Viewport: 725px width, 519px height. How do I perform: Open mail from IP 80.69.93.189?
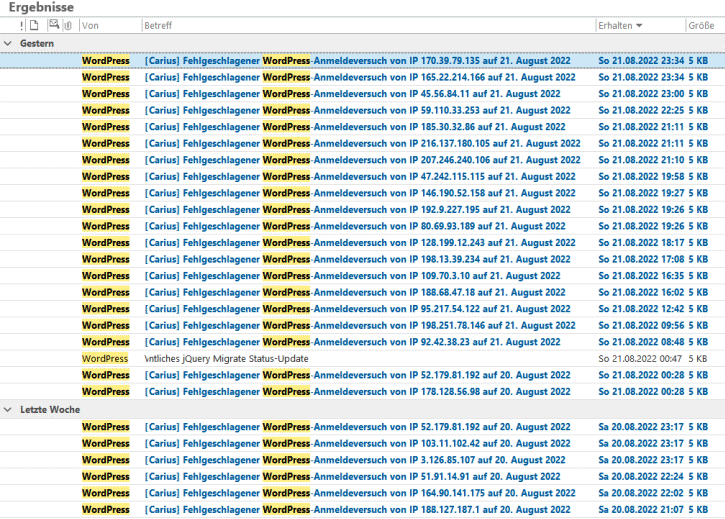362,226
